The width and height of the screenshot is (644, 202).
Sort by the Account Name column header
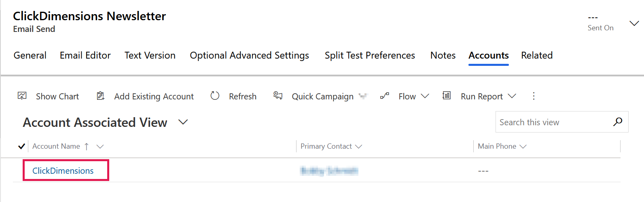coord(56,146)
